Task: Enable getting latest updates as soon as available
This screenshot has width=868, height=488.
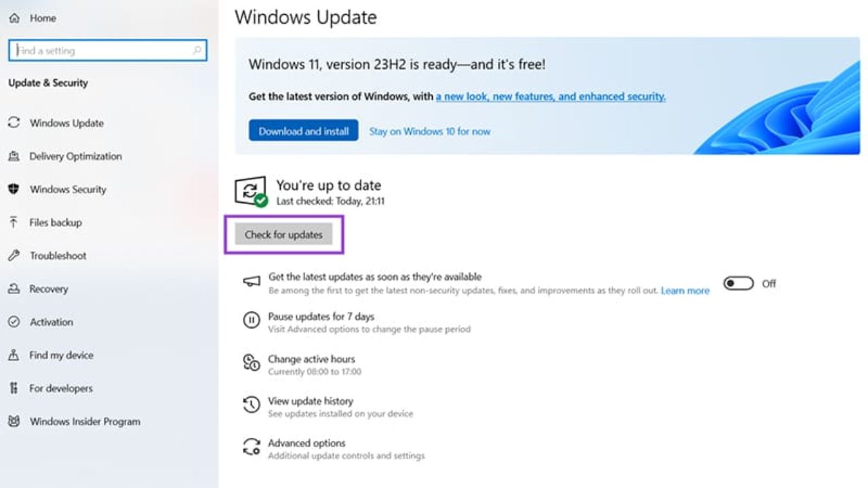Action: pyautogui.click(x=737, y=284)
